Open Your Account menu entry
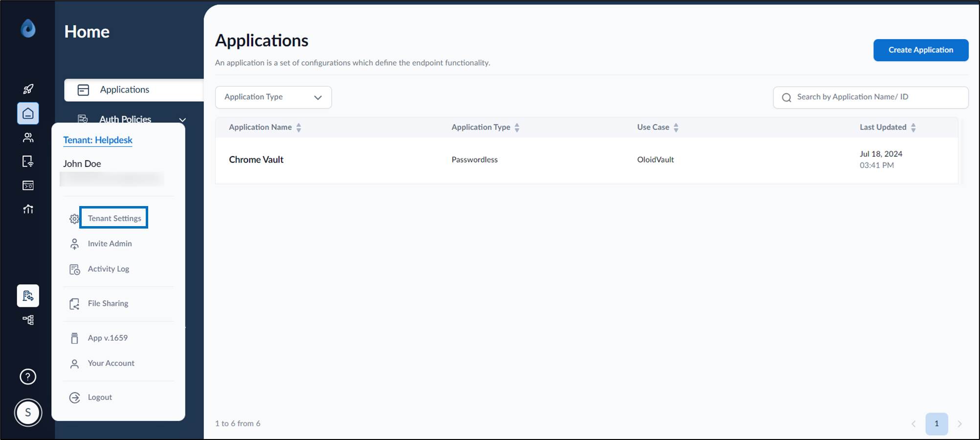980x440 pixels. click(111, 363)
